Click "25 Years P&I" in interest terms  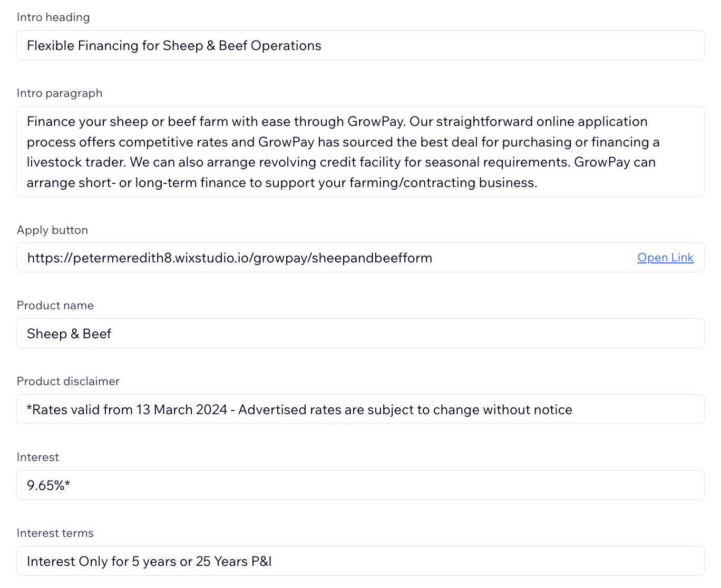point(233,562)
